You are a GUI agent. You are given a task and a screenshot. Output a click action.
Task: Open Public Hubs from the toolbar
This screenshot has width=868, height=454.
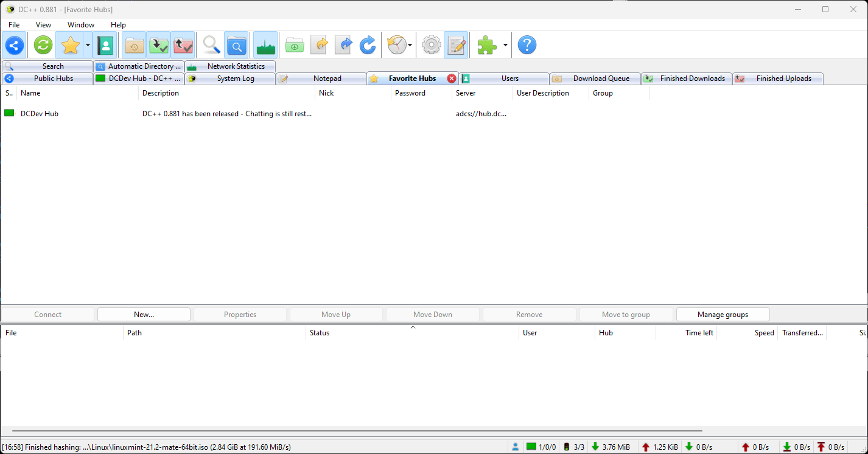tap(15, 45)
